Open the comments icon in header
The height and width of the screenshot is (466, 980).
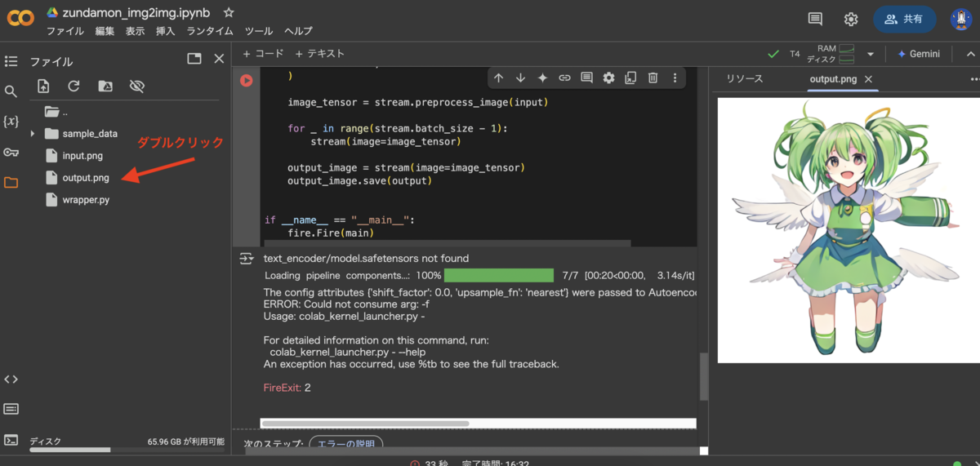[x=815, y=19]
